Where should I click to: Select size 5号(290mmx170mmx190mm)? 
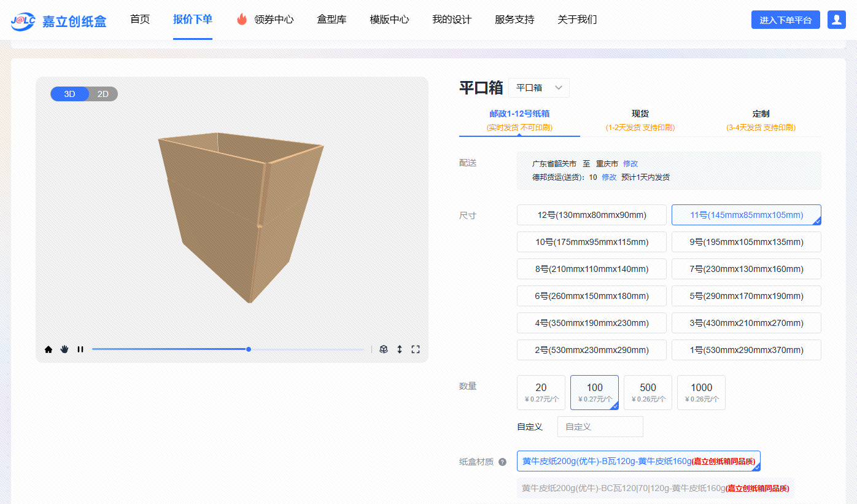pyautogui.click(x=746, y=296)
